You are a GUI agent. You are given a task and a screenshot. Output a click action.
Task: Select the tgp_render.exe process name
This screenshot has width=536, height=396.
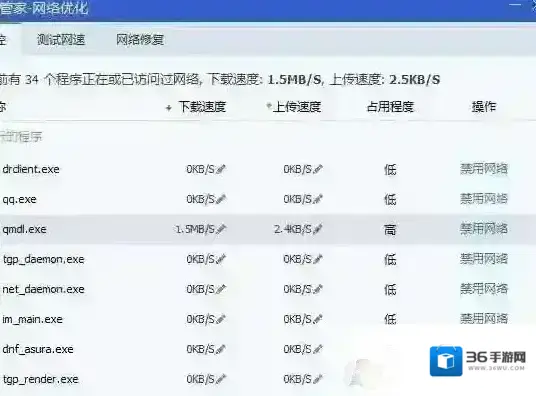(41, 379)
